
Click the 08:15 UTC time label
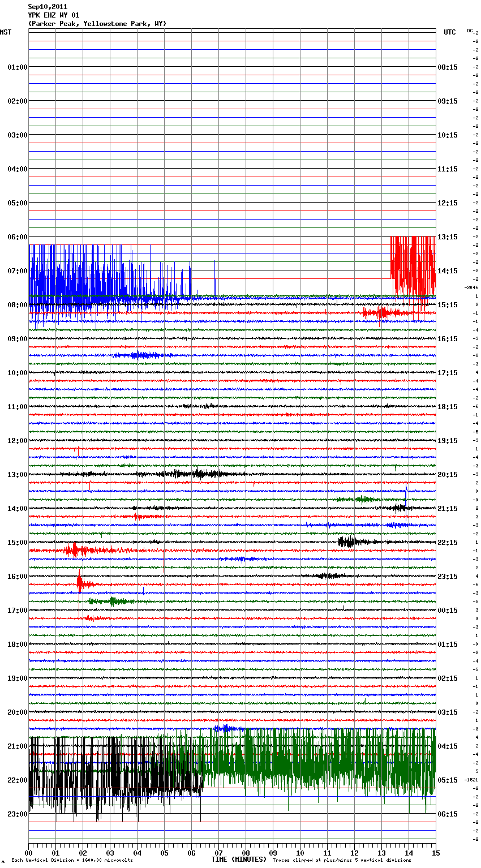tap(448, 67)
